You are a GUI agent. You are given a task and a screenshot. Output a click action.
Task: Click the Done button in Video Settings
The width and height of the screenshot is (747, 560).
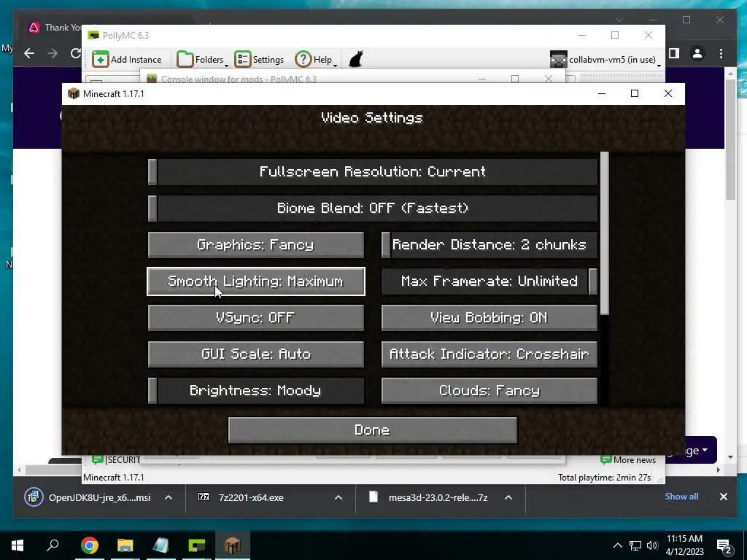[x=373, y=430]
